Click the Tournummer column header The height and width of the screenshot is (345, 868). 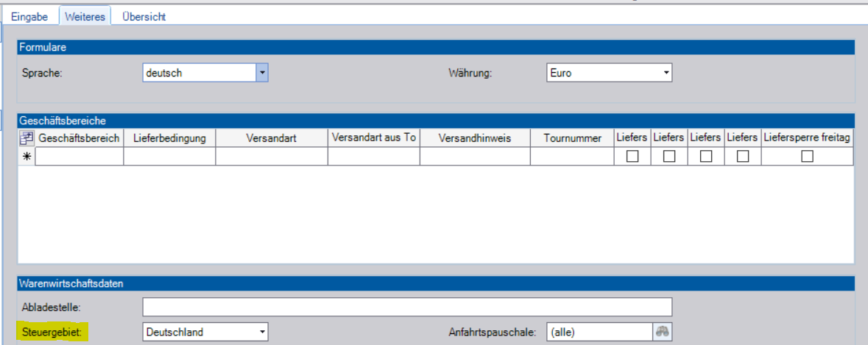(x=572, y=138)
